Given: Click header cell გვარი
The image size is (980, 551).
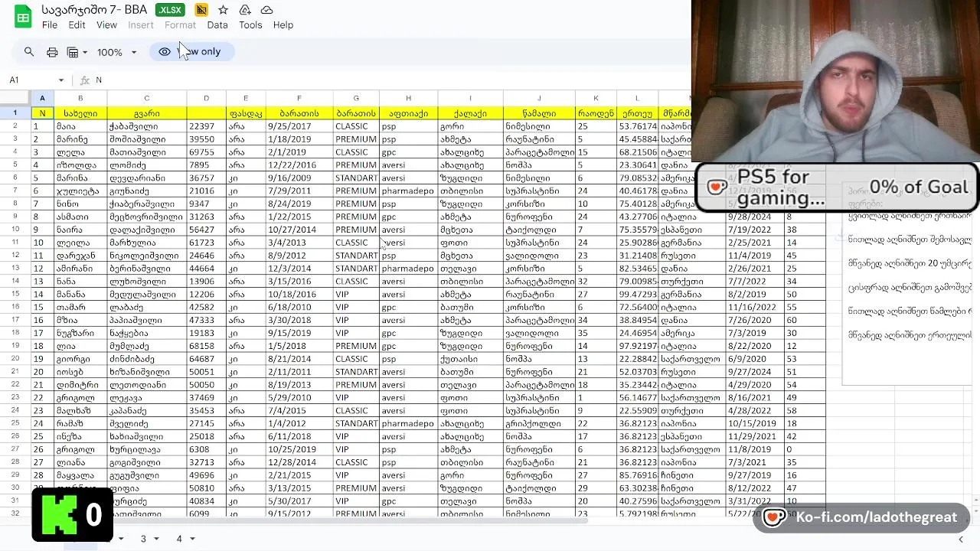Looking at the screenshot, I should coord(147,113).
